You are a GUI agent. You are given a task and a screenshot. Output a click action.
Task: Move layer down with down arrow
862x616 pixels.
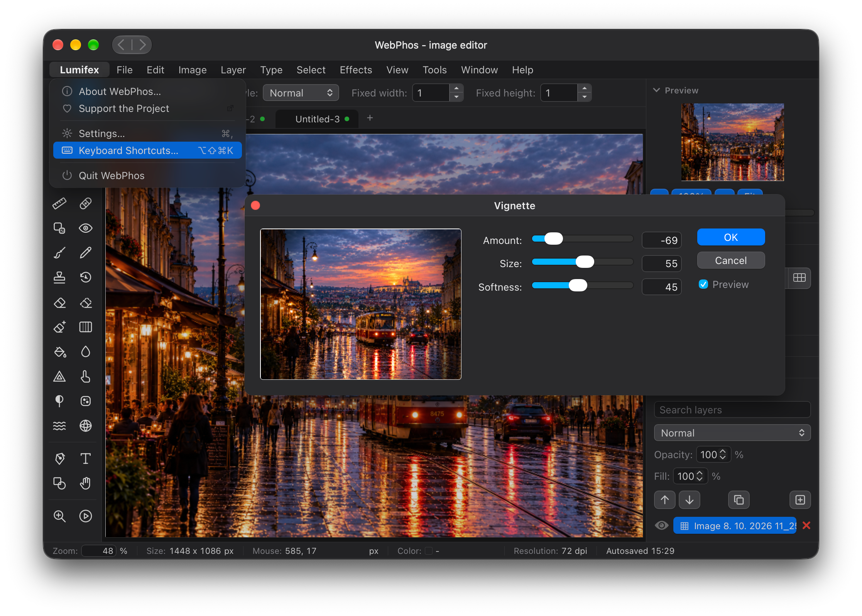point(690,500)
